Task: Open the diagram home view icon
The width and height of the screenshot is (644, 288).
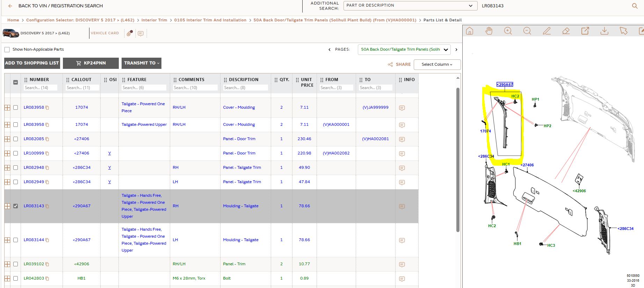Action: coord(470,31)
